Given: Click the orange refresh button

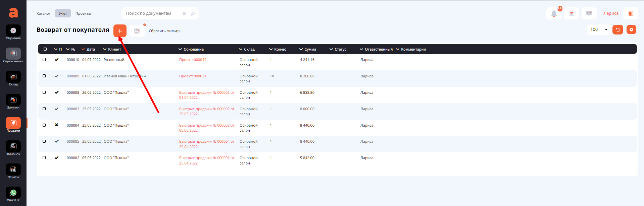Looking at the screenshot, I should click(617, 30).
